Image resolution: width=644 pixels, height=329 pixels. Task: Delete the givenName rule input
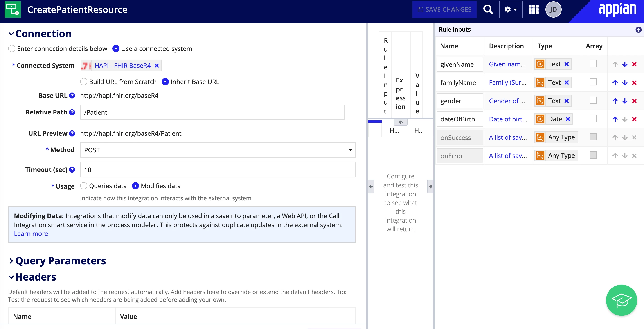[x=634, y=64]
